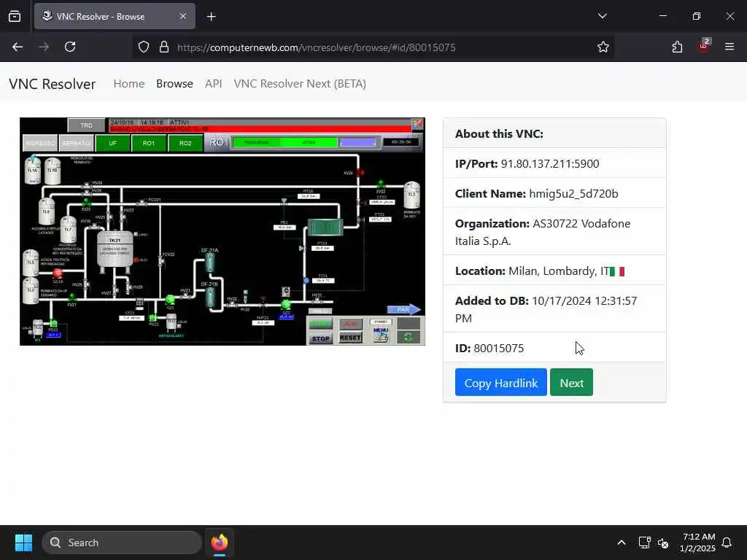Screen dimensions: 747x560
Task: Click the RO1 green button in screenshot
Action: (149, 144)
